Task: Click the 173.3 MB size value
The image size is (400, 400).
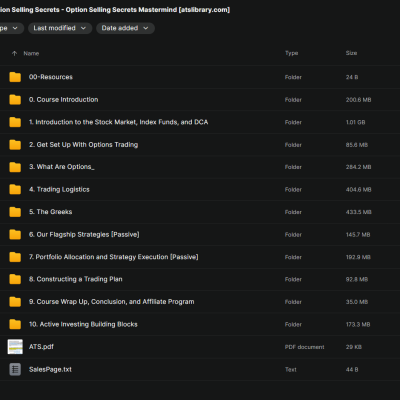Action: [x=358, y=324]
